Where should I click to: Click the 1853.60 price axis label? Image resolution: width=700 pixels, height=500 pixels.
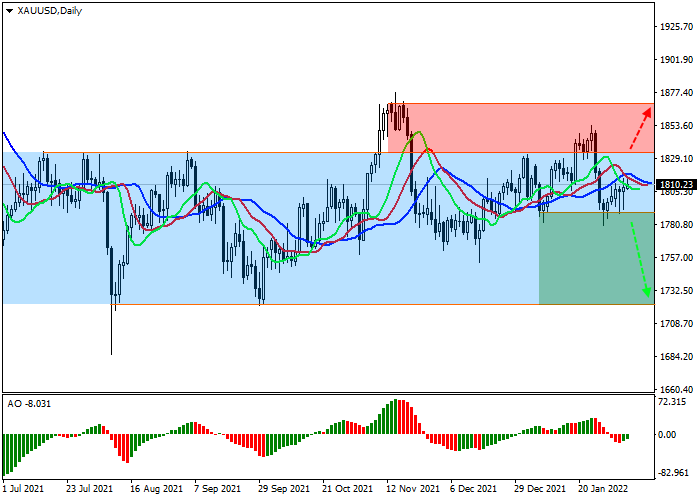[x=677, y=126]
